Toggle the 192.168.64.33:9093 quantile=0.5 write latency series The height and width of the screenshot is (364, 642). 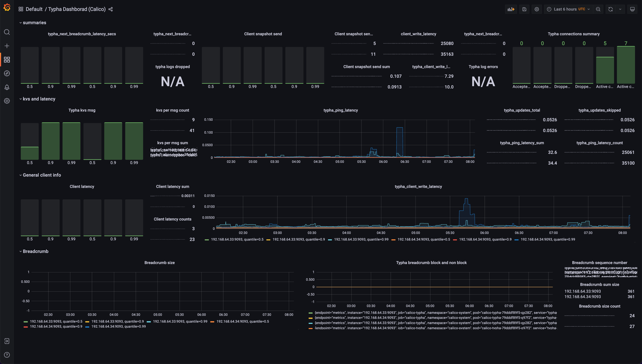tap(237, 240)
